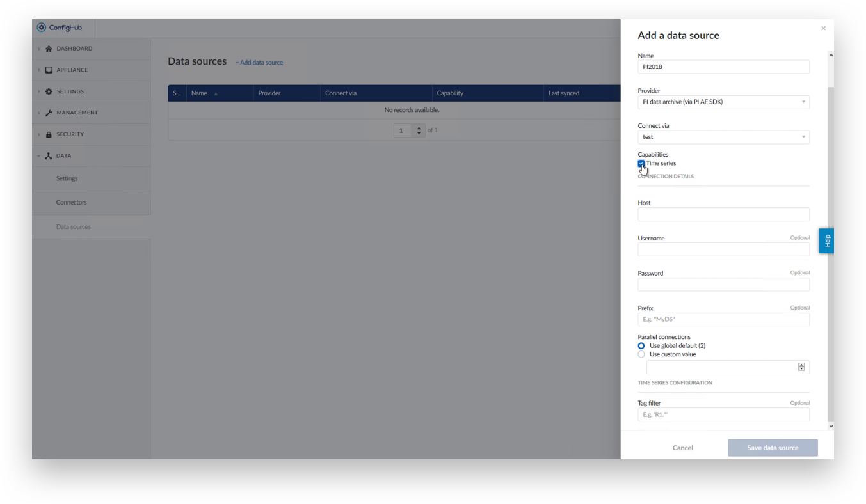Click the Password input field
Image resolution: width=866 pixels, height=504 pixels.
[x=723, y=285]
